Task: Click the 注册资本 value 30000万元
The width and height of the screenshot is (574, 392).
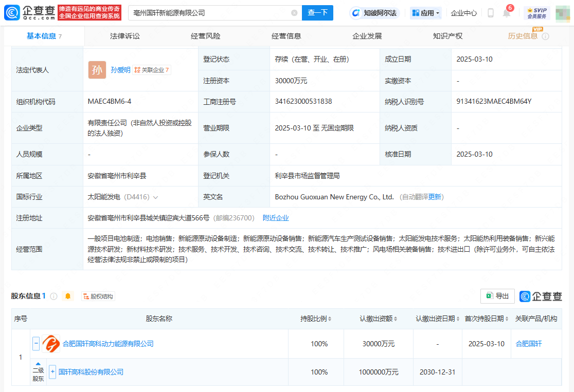Action: point(291,81)
